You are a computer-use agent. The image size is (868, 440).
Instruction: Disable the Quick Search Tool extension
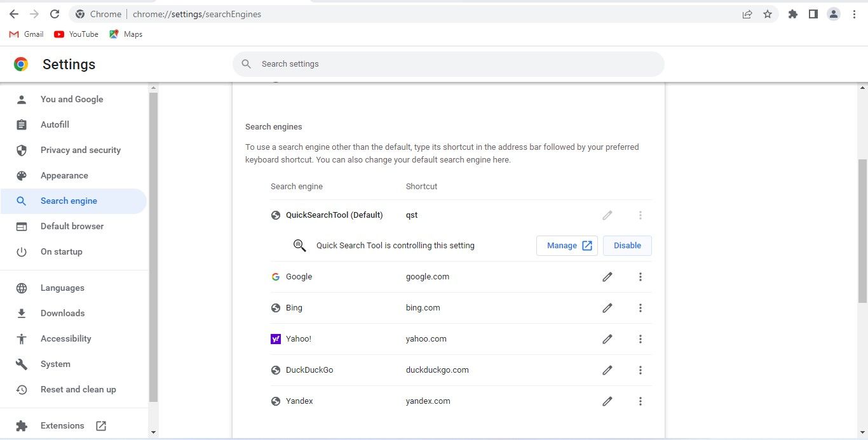coord(627,246)
